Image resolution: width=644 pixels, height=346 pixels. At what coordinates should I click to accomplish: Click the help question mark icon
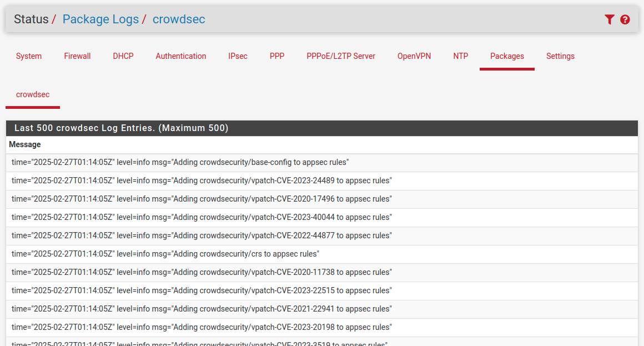625,19
